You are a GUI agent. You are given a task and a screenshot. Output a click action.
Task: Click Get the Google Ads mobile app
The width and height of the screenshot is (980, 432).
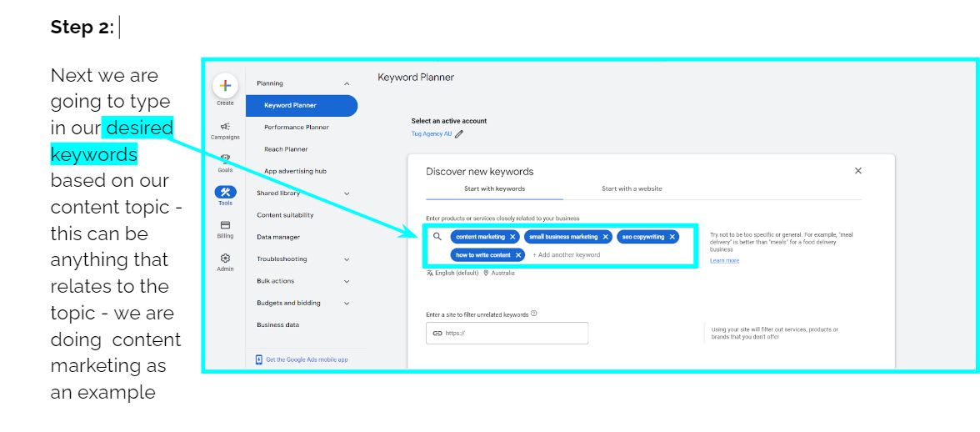301,359
